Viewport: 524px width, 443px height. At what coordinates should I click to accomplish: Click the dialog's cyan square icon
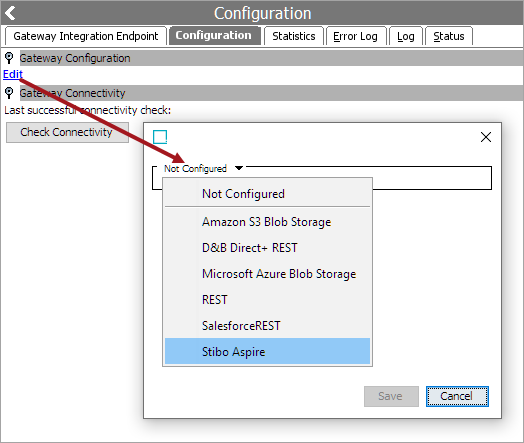(160, 137)
